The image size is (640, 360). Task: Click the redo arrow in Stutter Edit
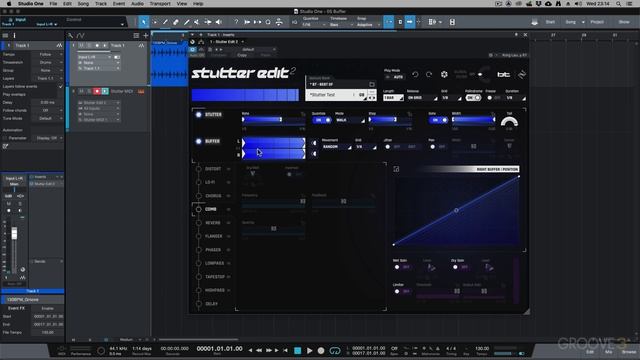429,74
